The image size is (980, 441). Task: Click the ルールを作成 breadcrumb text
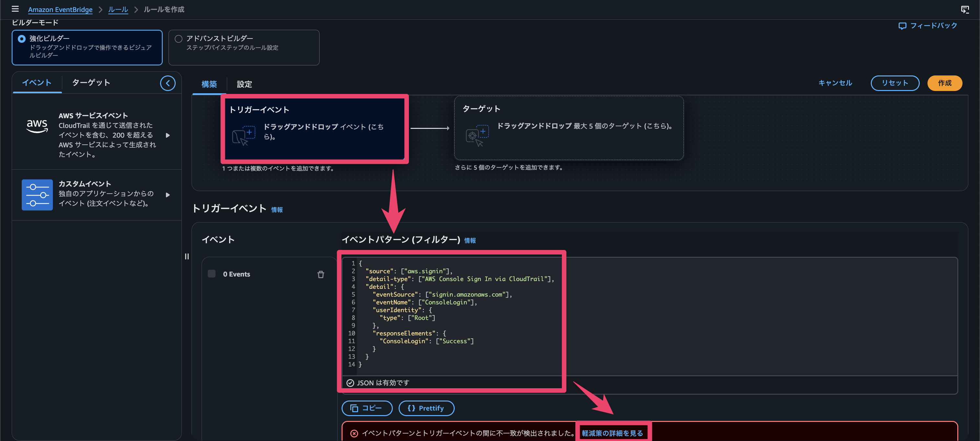click(164, 9)
